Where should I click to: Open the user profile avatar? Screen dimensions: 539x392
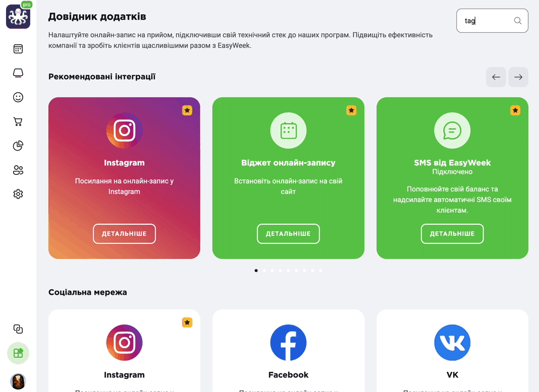18,381
